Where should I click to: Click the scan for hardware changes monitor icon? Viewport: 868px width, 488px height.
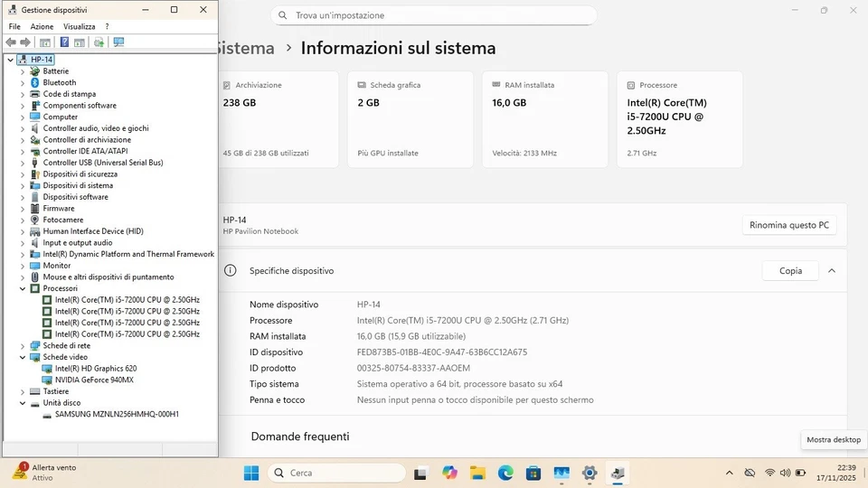118,42
